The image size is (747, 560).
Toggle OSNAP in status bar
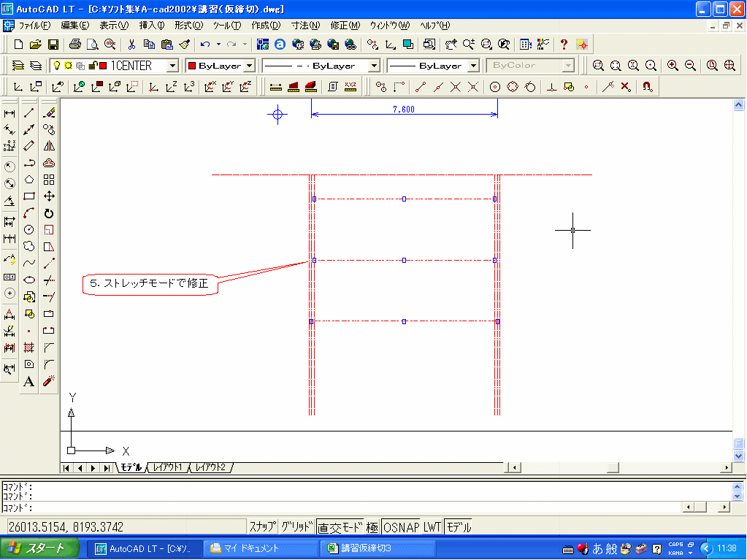pyautogui.click(x=401, y=527)
